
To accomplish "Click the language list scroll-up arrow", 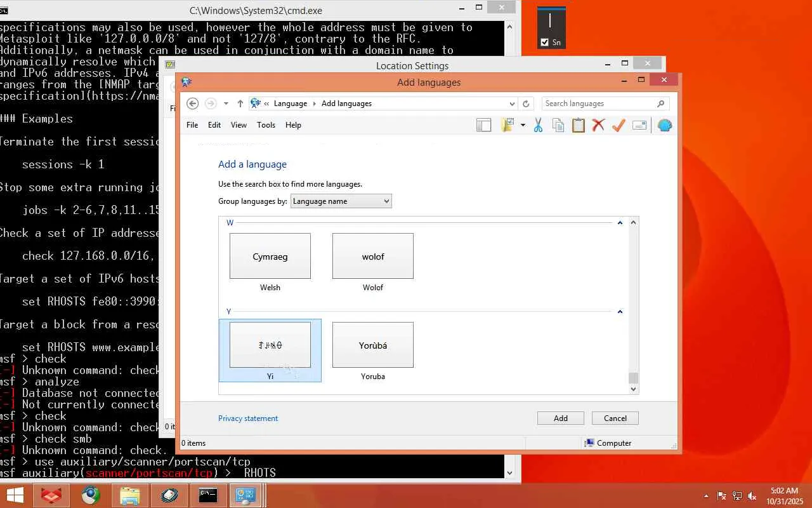I will [633, 222].
